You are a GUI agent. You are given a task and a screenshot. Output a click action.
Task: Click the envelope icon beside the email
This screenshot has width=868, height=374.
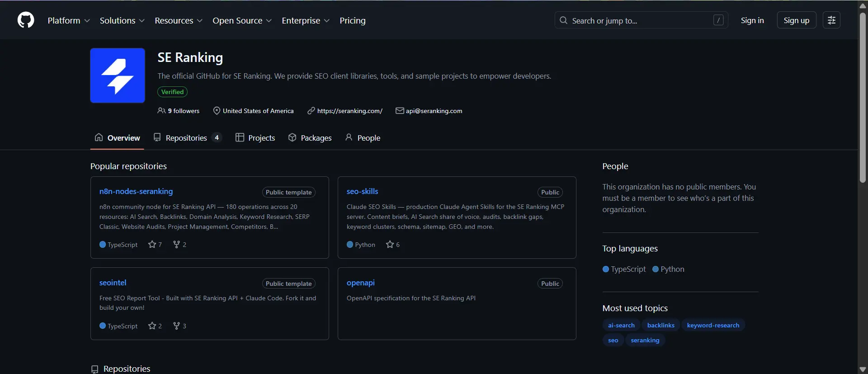pyautogui.click(x=400, y=111)
